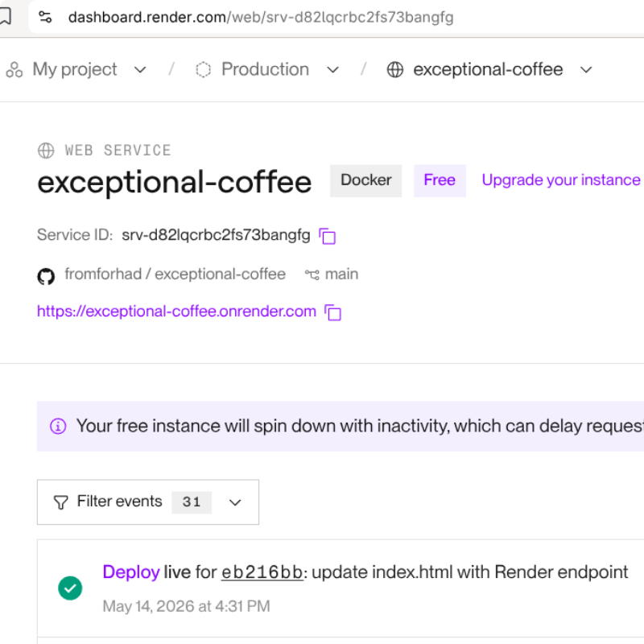Select the dashboard.render.com URL in address bar

[261, 17]
